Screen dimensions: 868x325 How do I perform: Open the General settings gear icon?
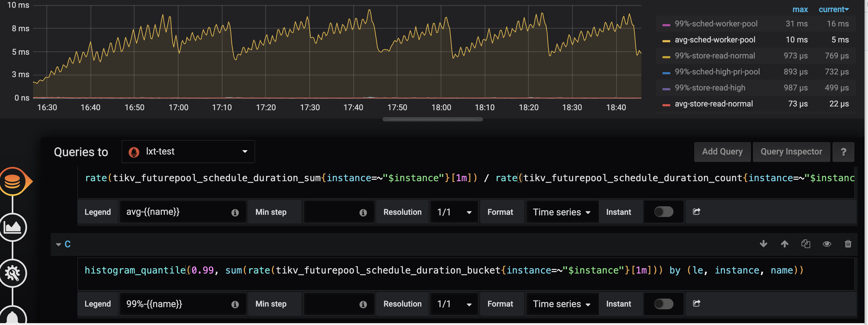coord(13,273)
